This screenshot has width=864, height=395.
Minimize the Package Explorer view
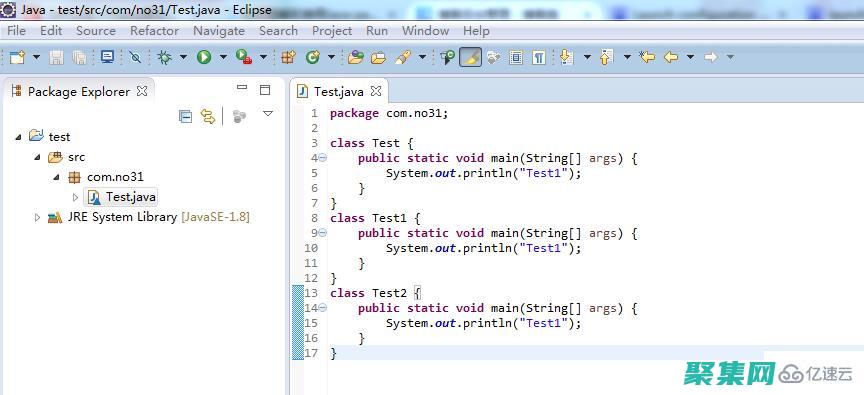pos(242,88)
